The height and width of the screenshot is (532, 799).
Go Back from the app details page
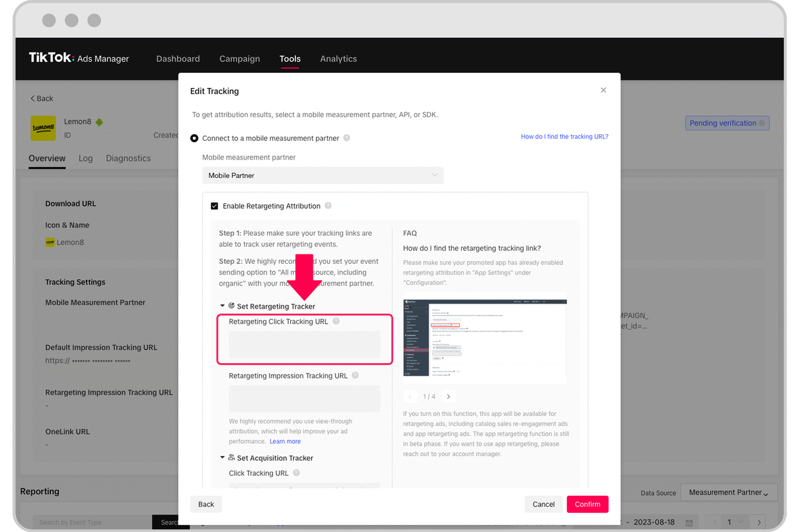pos(42,99)
